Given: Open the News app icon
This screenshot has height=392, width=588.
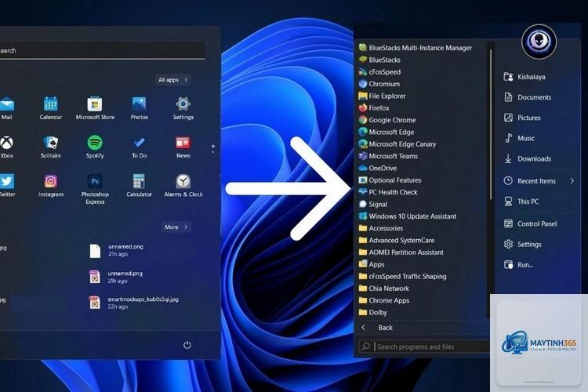Looking at the screenshot, I should [x=183, y=147].
